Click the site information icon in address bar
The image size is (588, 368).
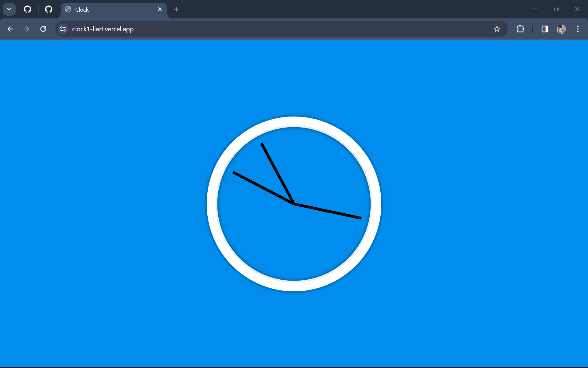click(x=63, y=29)
